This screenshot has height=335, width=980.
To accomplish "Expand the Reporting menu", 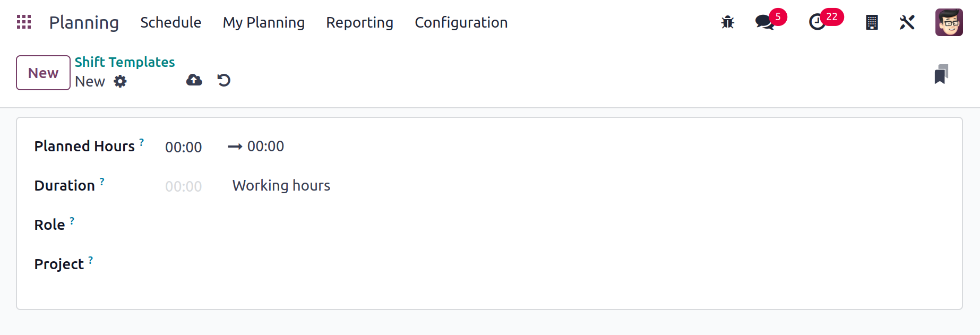I will (x=359, y=22).
